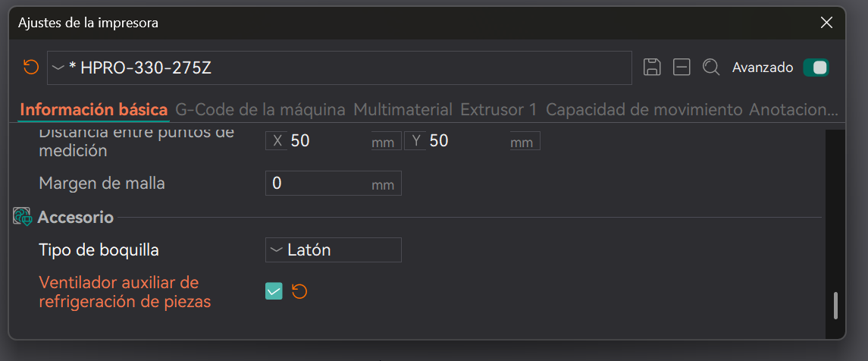Edit the Y distance between points field
Viewport: 868px width, 361px height.
464,141
